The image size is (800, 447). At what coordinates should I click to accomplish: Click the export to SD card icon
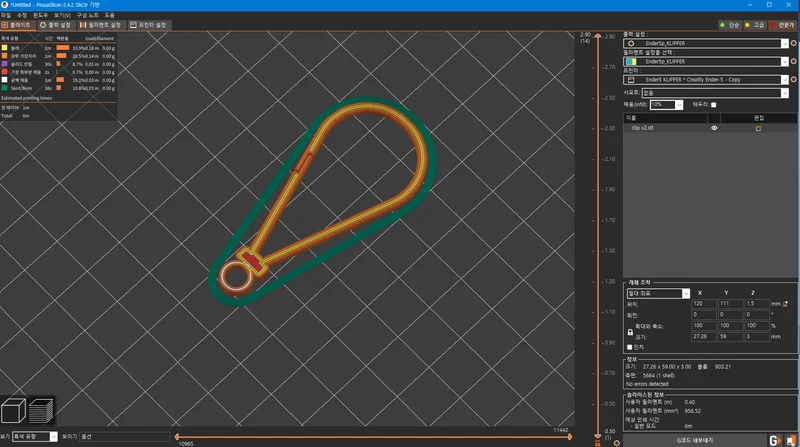[791, 441]
